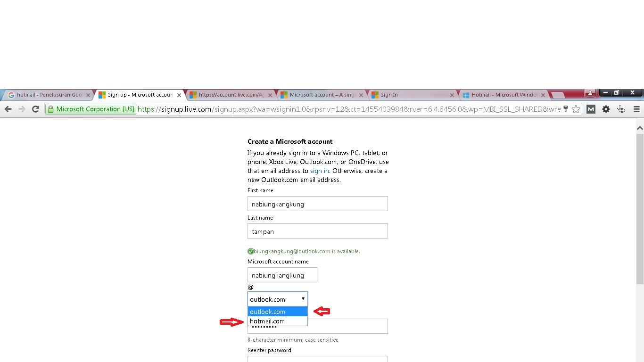Choose outlook.com from the domain list
Image resolution: width=644 pixels, height=362 pixels.
pos(278,312)
